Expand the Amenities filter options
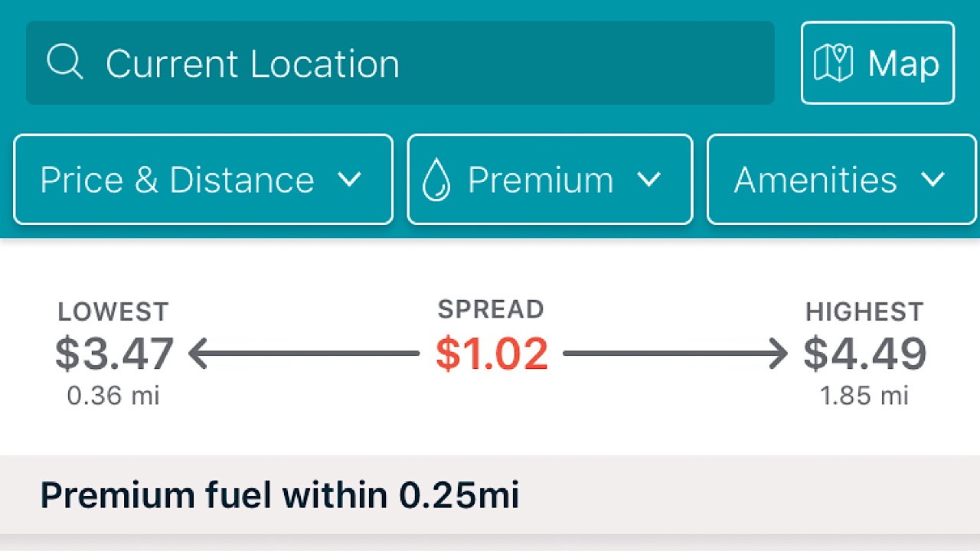 click(x=840, y=179)
